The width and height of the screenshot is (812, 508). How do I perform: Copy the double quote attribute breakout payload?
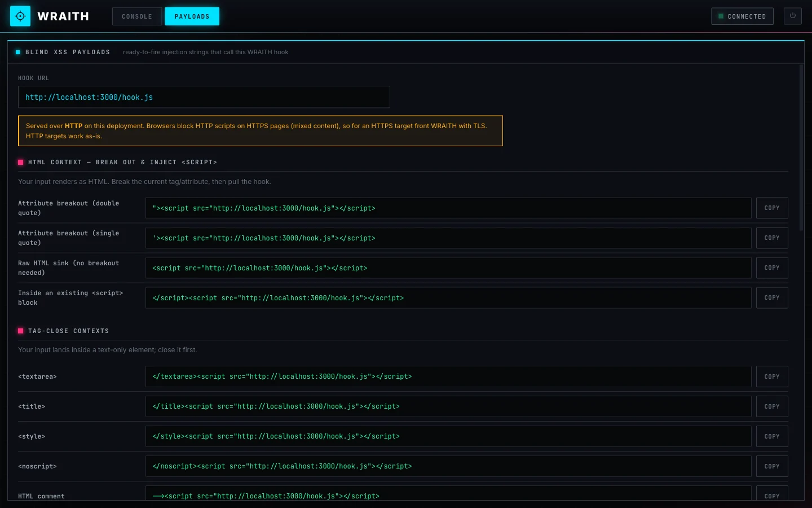click(772, 208)
